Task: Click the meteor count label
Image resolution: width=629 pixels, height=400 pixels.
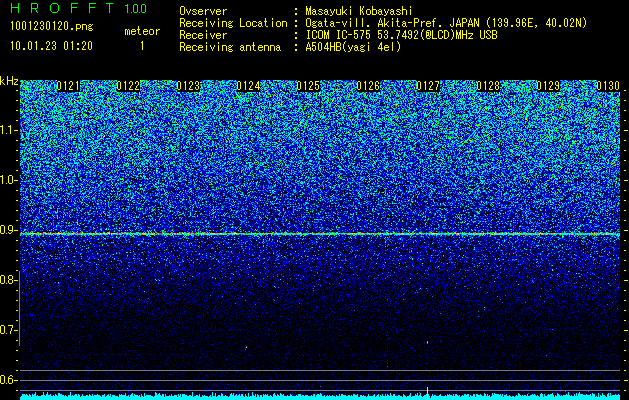Action: click(x=142, y=31)
